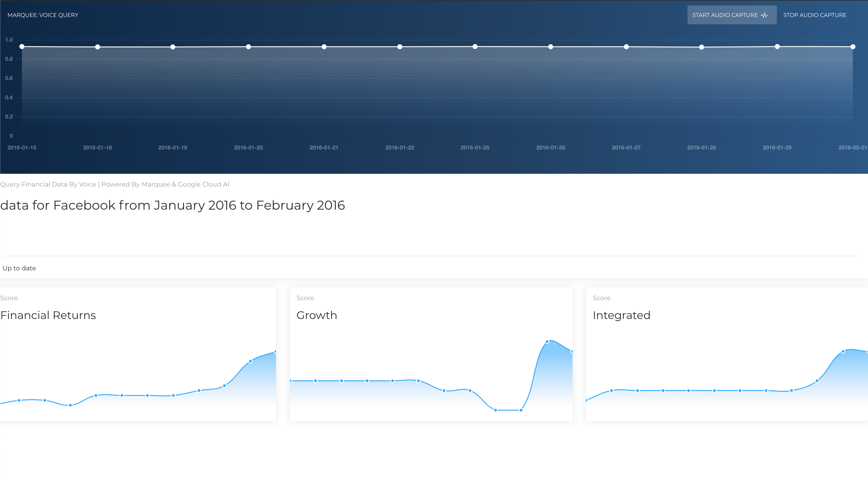Click the waveform icon in Start Audio Capture
The height and width of the screenshot is (480, 868).
[764, 15]
